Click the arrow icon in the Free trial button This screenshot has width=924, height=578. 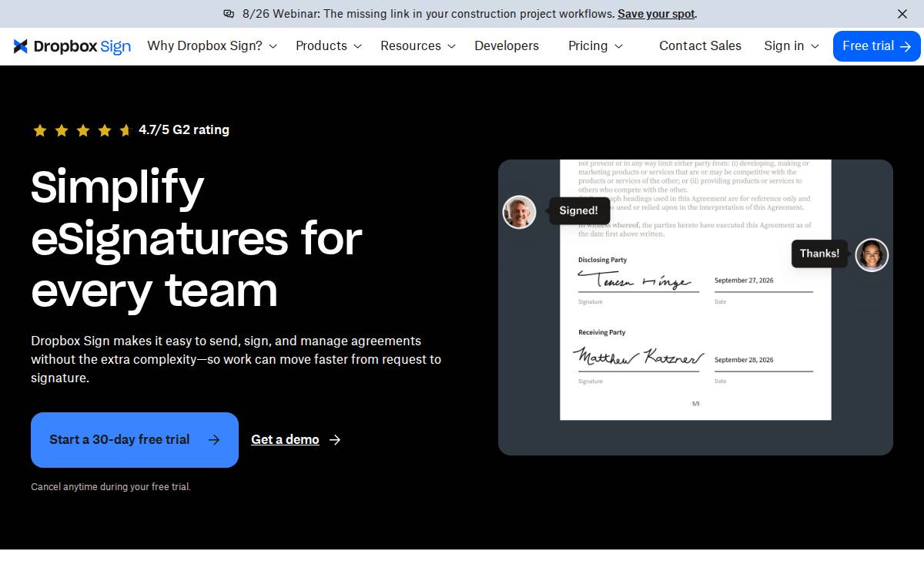(906, 46)
